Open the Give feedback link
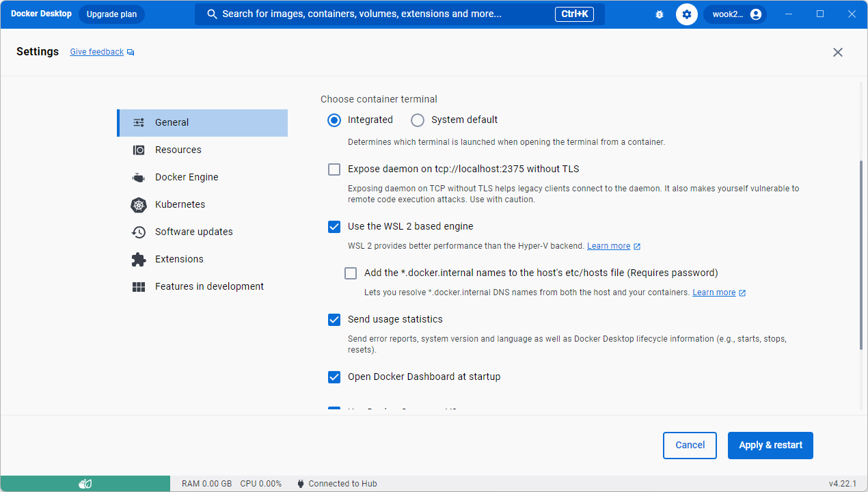868x492 pixels. pos(97,52)
